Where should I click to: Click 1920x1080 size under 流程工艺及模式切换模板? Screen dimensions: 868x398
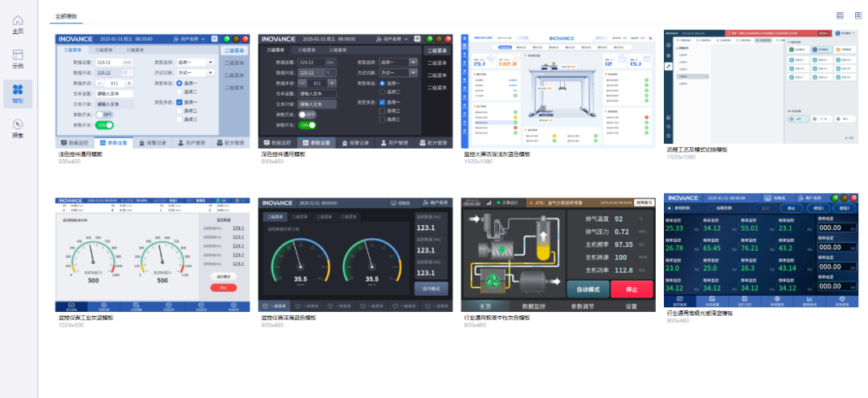pos(679,157)
